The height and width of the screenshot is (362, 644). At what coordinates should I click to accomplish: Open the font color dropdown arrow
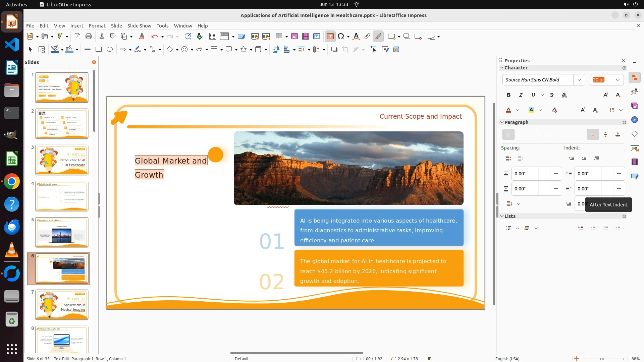[518, 110]
